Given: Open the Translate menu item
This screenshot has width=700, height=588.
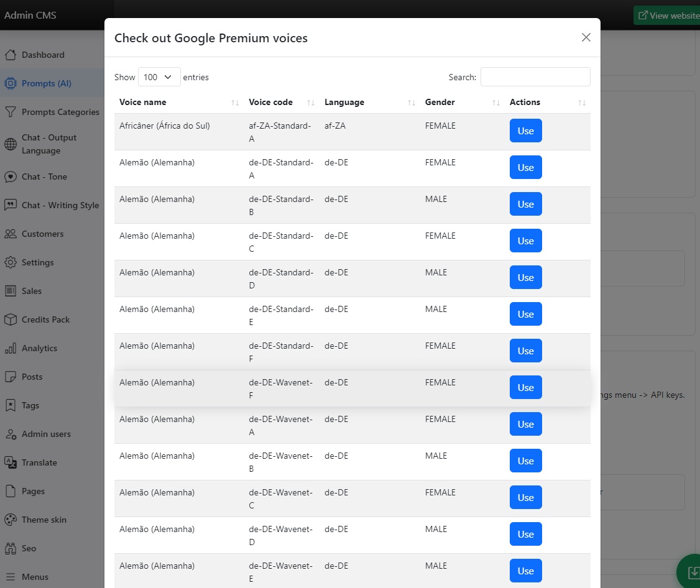Looking at the screenshot, I should pos(39,462).
